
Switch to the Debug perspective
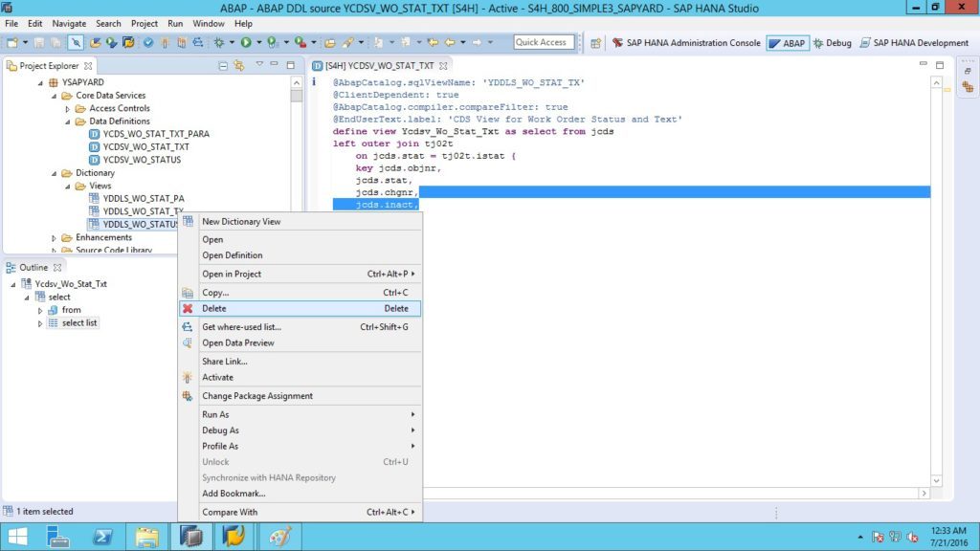coord(832,43)
